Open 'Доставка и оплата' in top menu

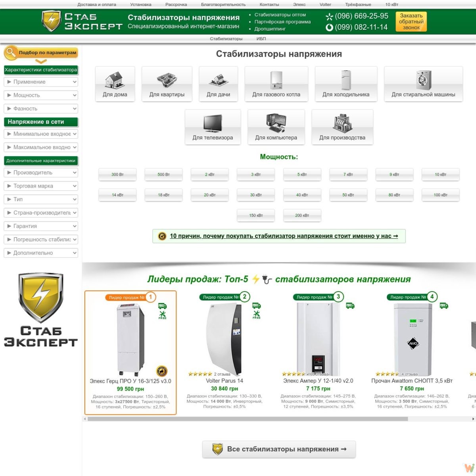pos(97,4)
